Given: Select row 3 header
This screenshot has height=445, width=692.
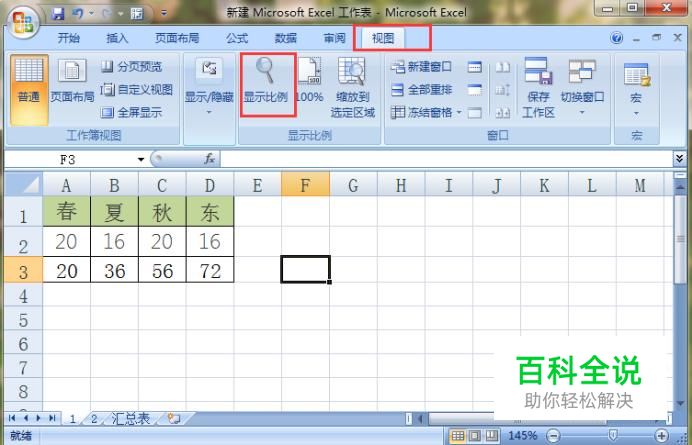Looking at the screenshot, I should pyautogui.click(x=23, y=270).
